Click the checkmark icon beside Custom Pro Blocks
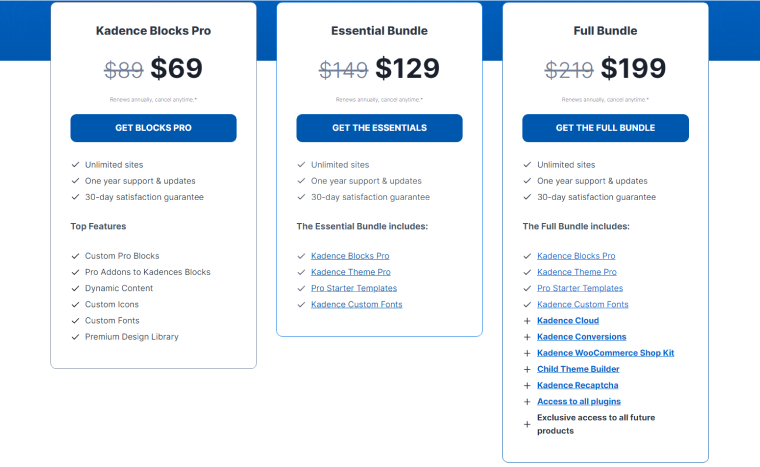This screenshot has height=467, width=760. pos(75,256)
